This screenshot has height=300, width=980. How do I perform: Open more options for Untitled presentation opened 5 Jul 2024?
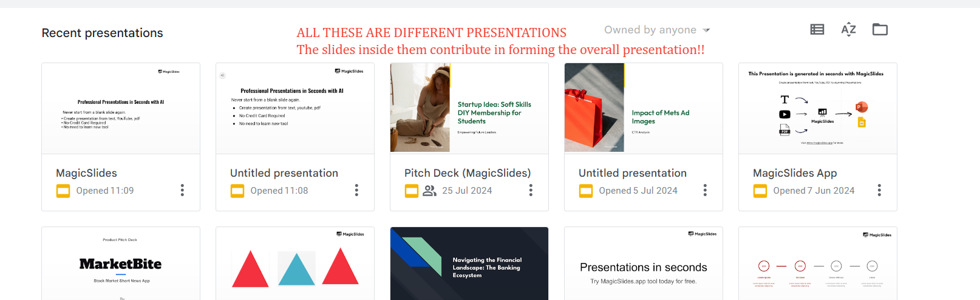pos(705,190)
